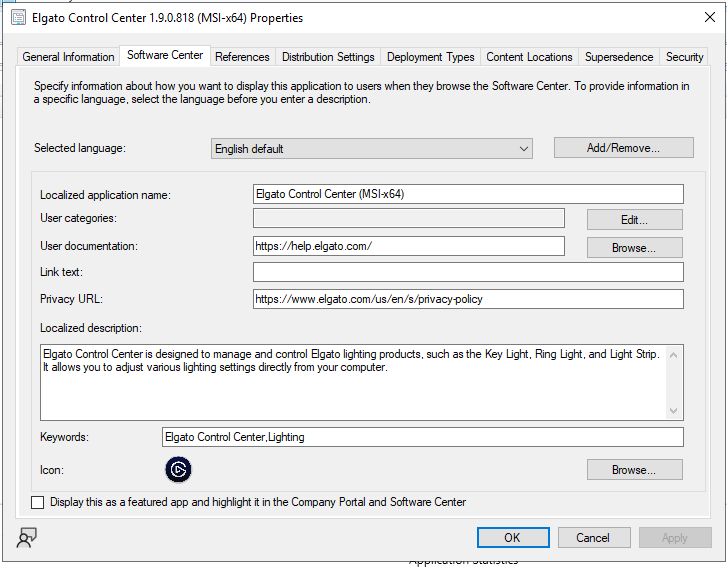This screenshot has height=567, width=727.
Task: Click the User categories field
Action: tap(408, 218)
